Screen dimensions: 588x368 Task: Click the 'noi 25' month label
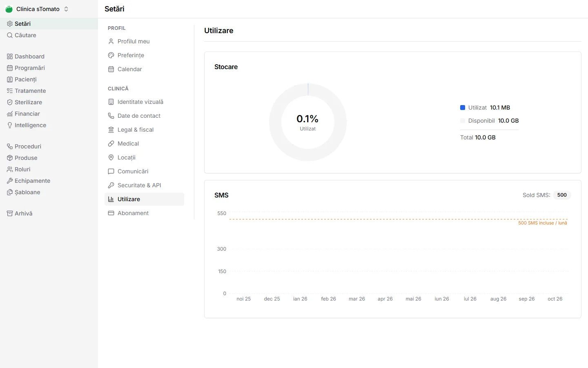click(244, 299)
